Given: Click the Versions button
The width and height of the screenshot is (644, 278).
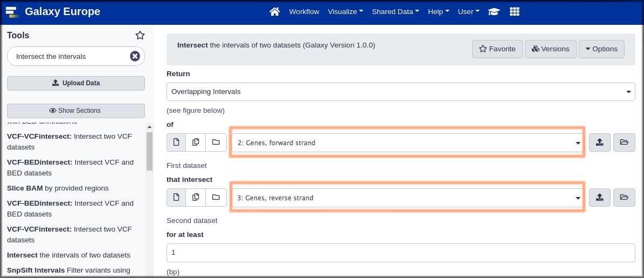Looking at the screenshot, I should tap(551, 49).
